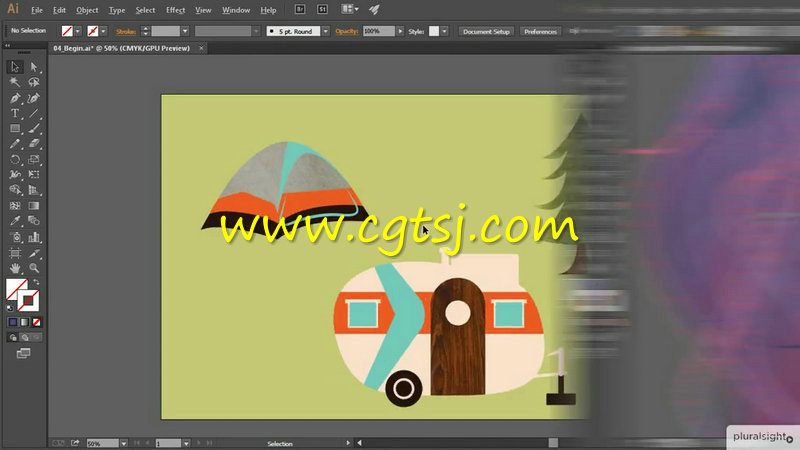800x450 pixels.
Task: Choose the Eraser tool
Action: pos(34,144)
